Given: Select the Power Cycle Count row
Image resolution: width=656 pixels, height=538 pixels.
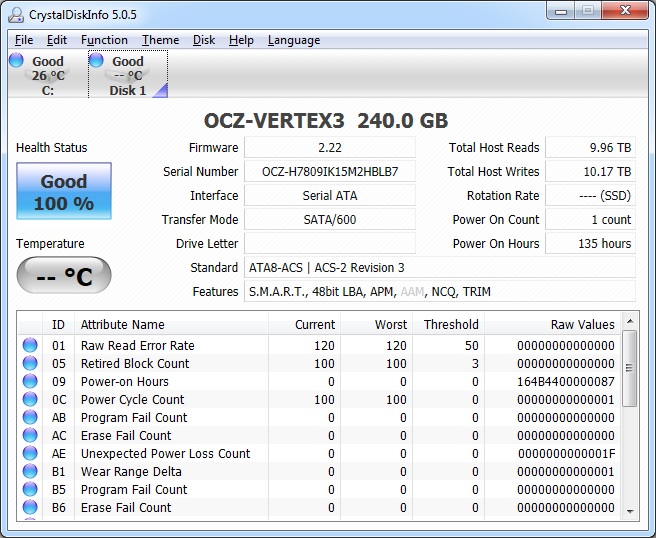Looking at the screenshot, I should point(319,400).
